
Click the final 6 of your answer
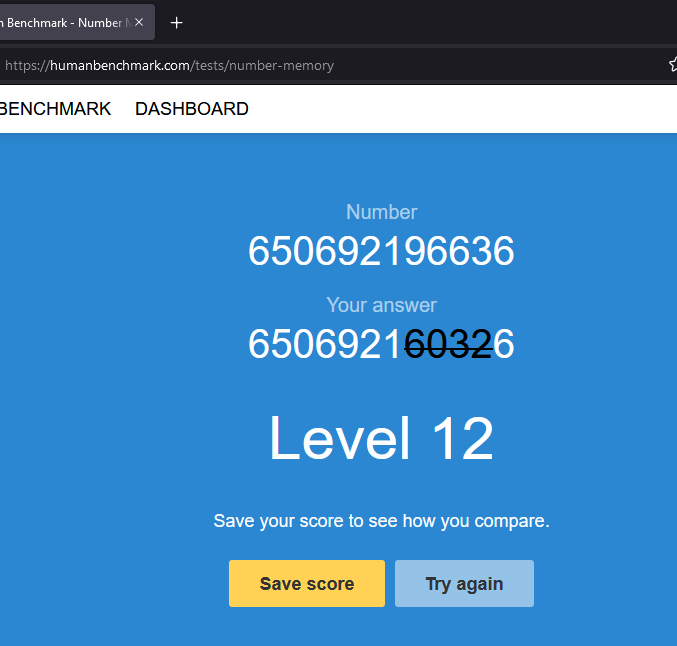504,345
